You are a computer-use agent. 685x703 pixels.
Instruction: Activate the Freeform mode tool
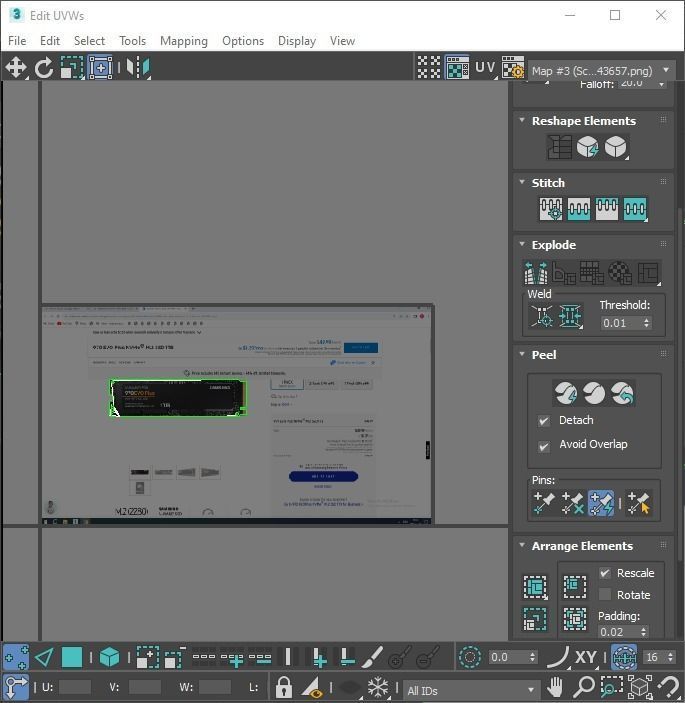click(100, 68)
